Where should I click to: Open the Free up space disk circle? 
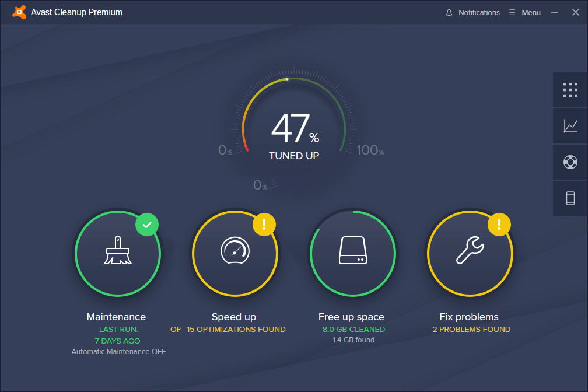(352, 254)
